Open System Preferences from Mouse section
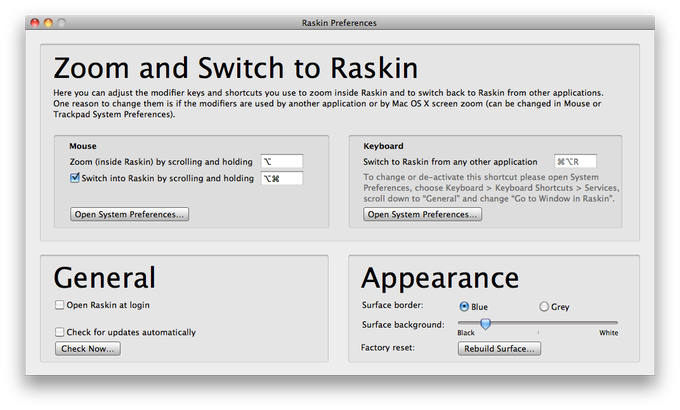 129,214
